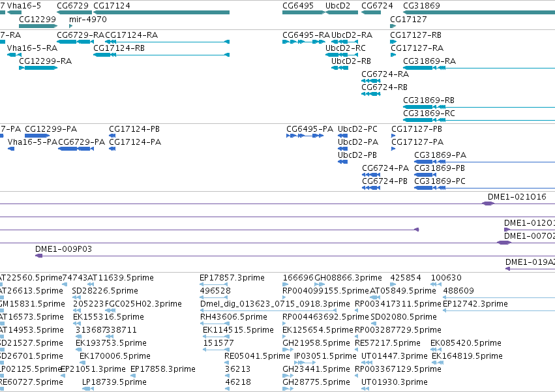Click EST feature 496528
Image resolution: width=555 pixels, height=392 pixels.
coord(215,291)
